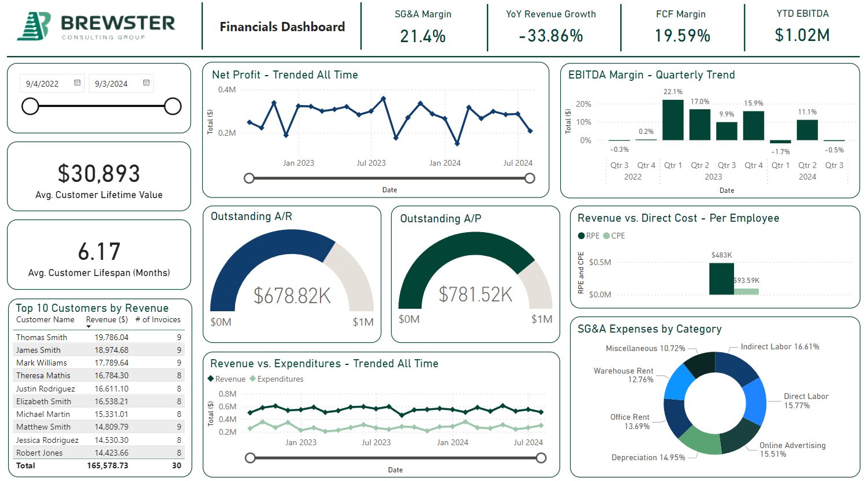Click the Depreciation 14.95% donut slice
The width and height of the screenshot is (868, 481).
coord(701,442)
